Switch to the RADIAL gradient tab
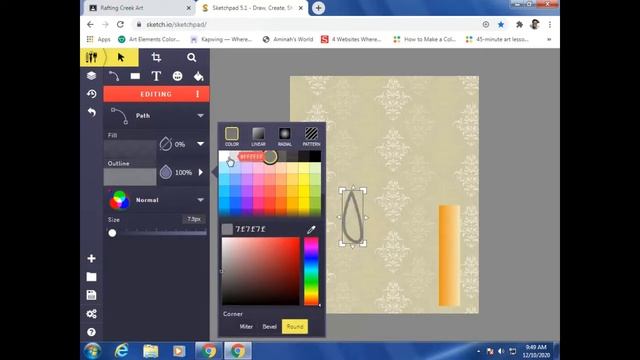 (x=284, y=136)
